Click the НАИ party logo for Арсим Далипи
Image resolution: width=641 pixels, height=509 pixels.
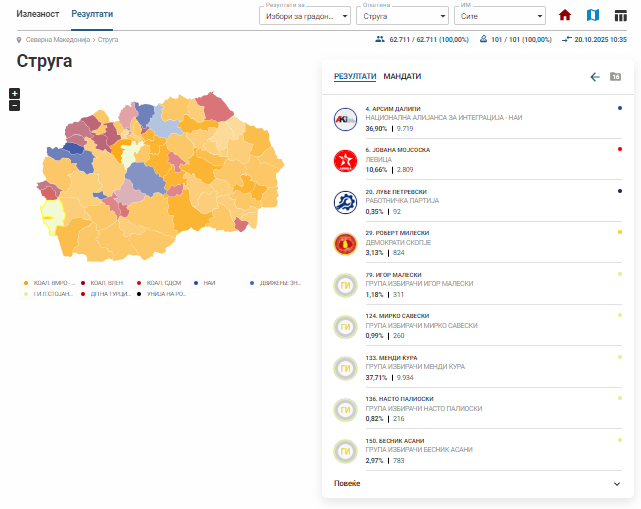(x=345, y=119)
